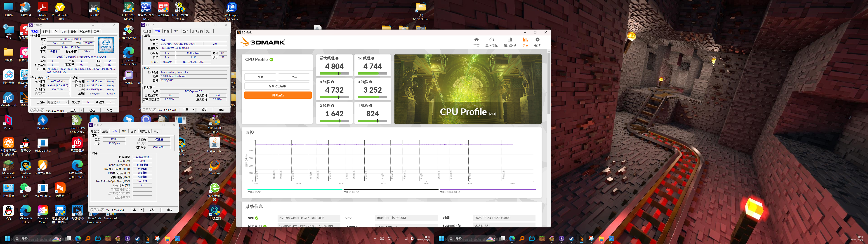Viewport: 868px width, 244px height.
Task: Click 验证 in the CPU-Z processor window
Action: pos(92,110)
